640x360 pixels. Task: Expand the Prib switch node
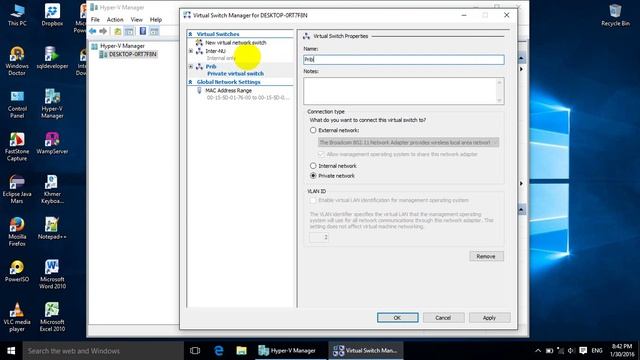[191, 66]
